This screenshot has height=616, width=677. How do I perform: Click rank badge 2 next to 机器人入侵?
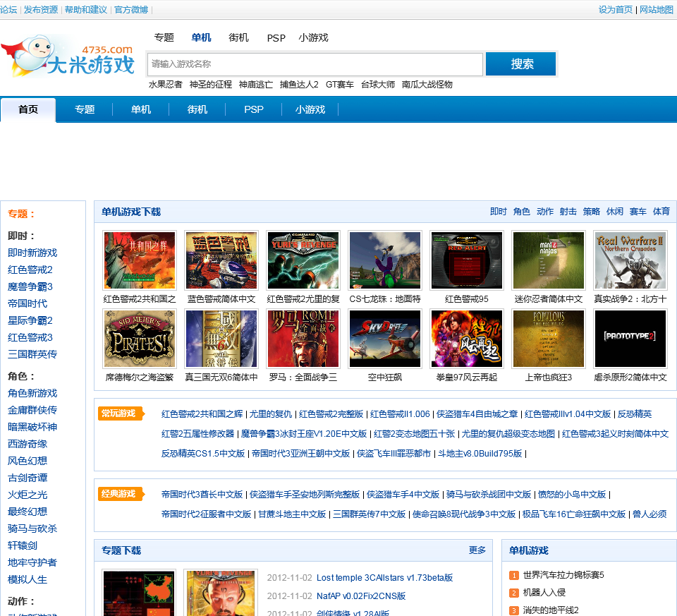coord(514,593)
